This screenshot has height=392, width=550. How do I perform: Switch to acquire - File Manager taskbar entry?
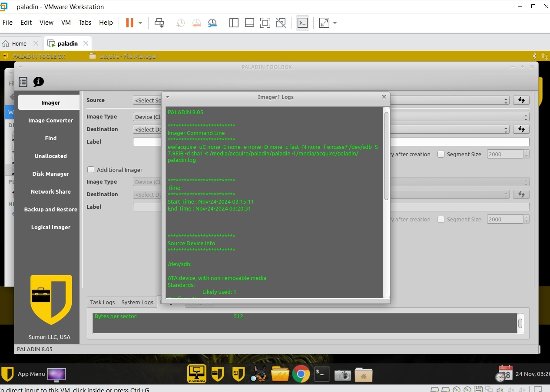(123, 56)
